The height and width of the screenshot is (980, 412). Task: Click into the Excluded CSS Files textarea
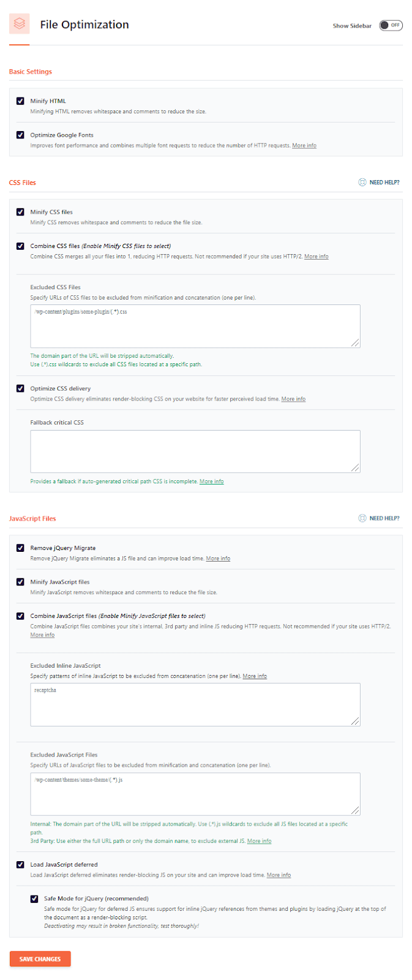click(195, 326)
